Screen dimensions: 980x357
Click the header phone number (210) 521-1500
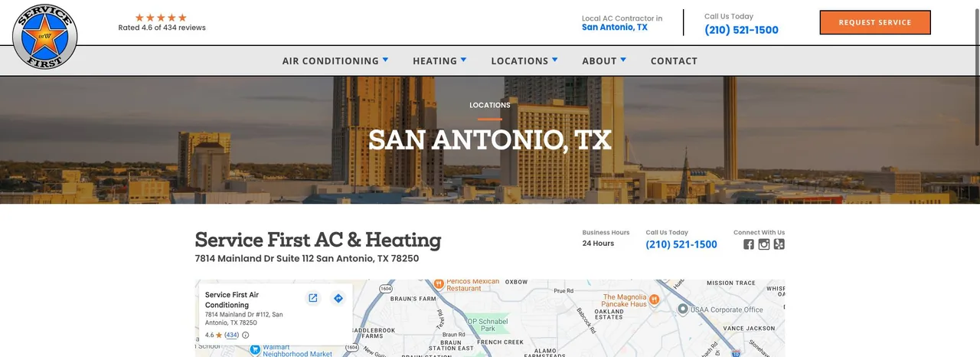tap(741, 30)
